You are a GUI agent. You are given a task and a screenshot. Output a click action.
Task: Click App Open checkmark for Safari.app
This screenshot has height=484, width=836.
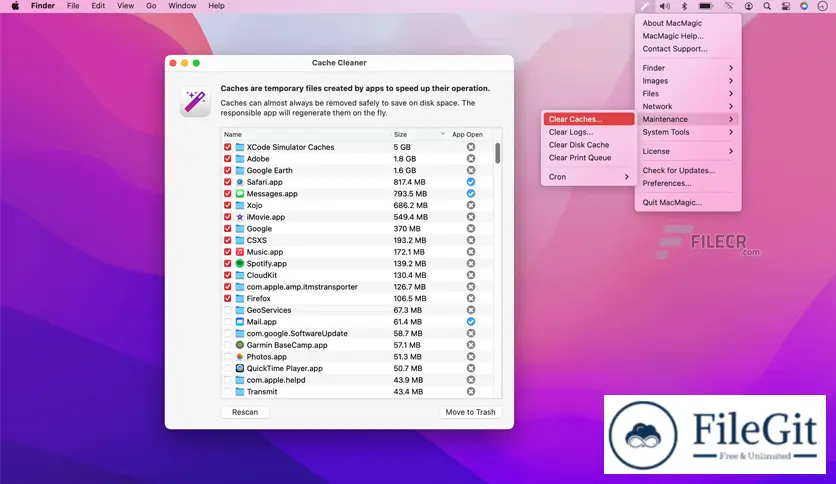click(x=471, y=182)
